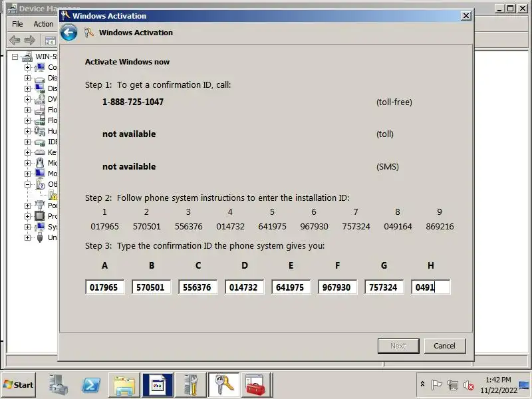Click confirmation ID field G
532x399 pixels.
[384, 287]
